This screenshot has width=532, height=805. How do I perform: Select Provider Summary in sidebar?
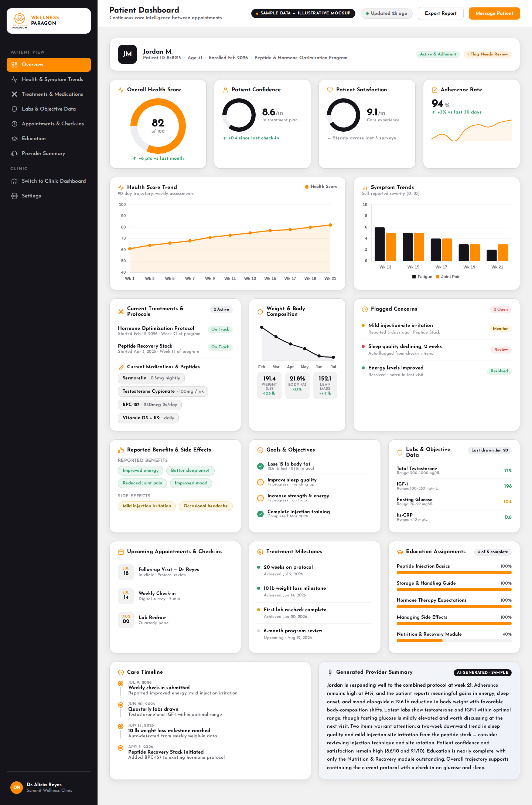pyautogui.click(x=49, y=153)
